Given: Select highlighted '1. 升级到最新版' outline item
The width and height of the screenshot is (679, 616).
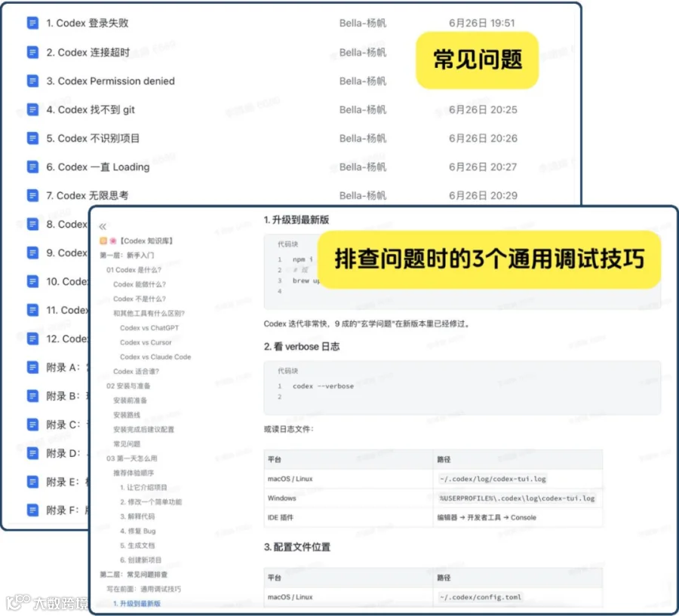Looking at the screenshot, I should [137, 603].
